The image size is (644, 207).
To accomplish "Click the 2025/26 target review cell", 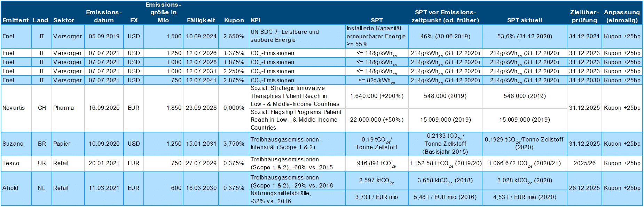I will pos(584,163).
